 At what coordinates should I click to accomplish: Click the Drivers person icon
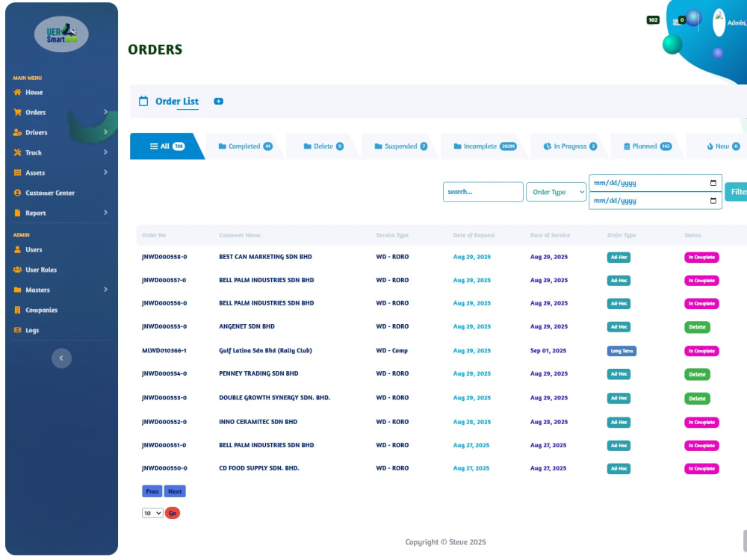[x=18, y=132]
